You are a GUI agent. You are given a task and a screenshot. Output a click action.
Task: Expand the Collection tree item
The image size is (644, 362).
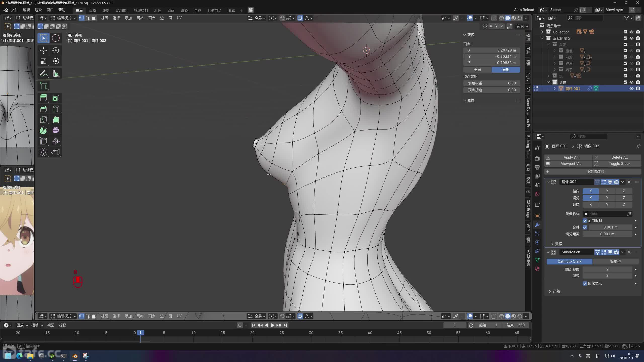point(542,32)
